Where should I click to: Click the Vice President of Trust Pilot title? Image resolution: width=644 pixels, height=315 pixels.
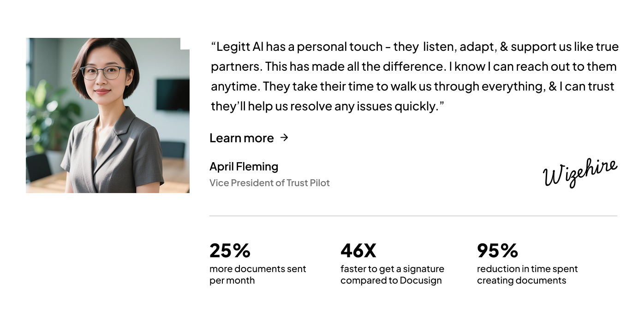pyautogui.click(x=269, y=183)
